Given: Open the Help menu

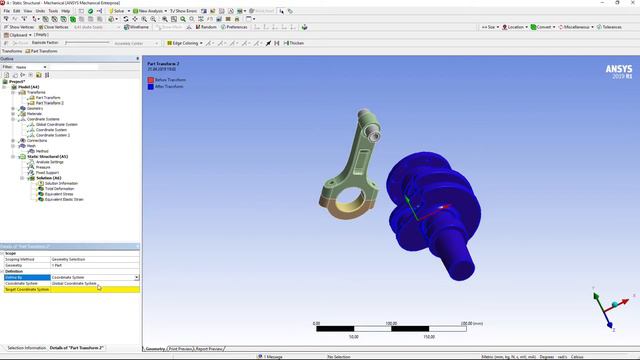Looking at the screenshot, I should point(66,11).
